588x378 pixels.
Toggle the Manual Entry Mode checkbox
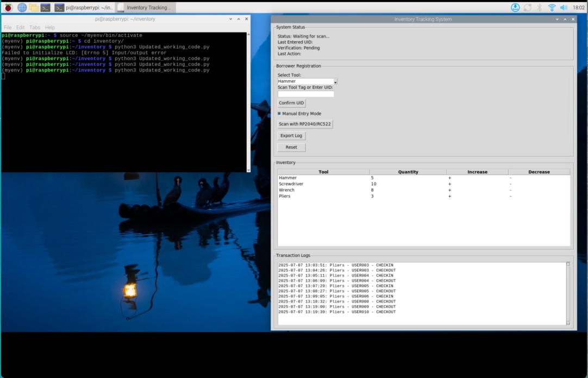pos(279,114)
